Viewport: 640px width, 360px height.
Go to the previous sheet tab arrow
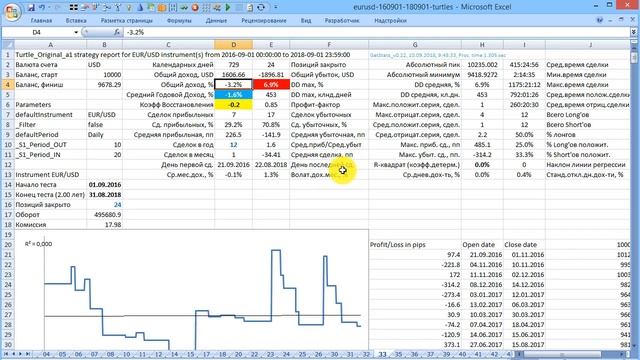[13, 354]
